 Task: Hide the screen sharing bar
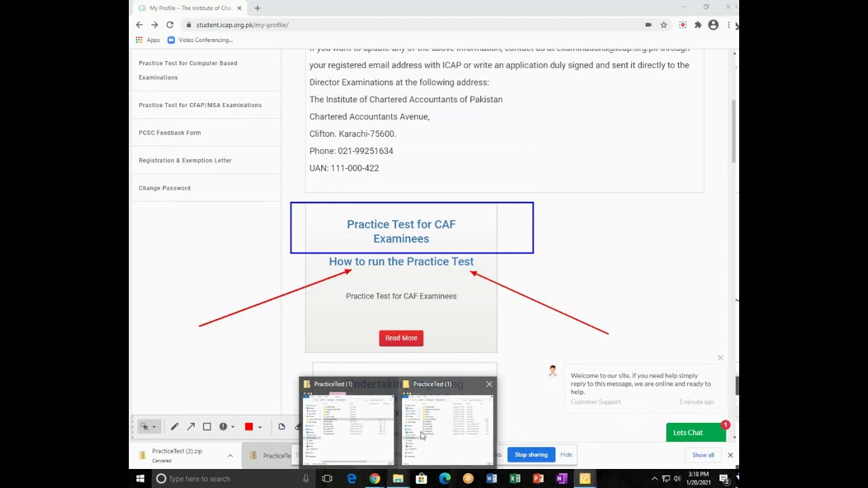pos(566,455)
